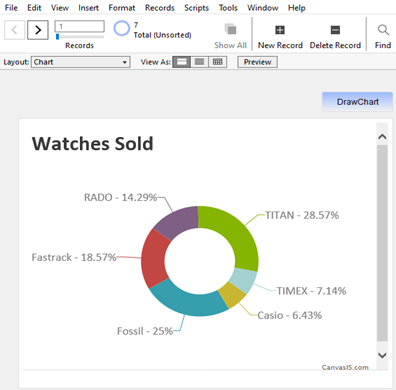
Task: Open the Format menu
Action: [x=122, y=8]
